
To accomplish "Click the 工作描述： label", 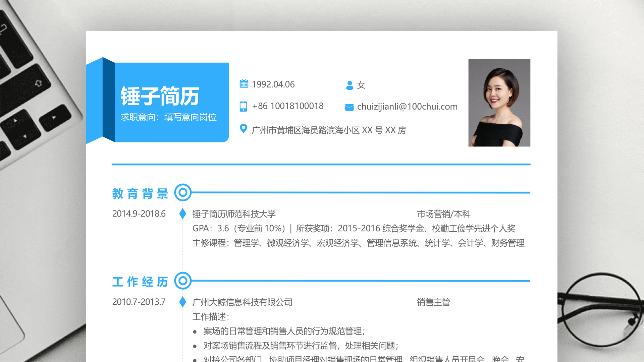I will pyautogui.click(x=211, y=317).
